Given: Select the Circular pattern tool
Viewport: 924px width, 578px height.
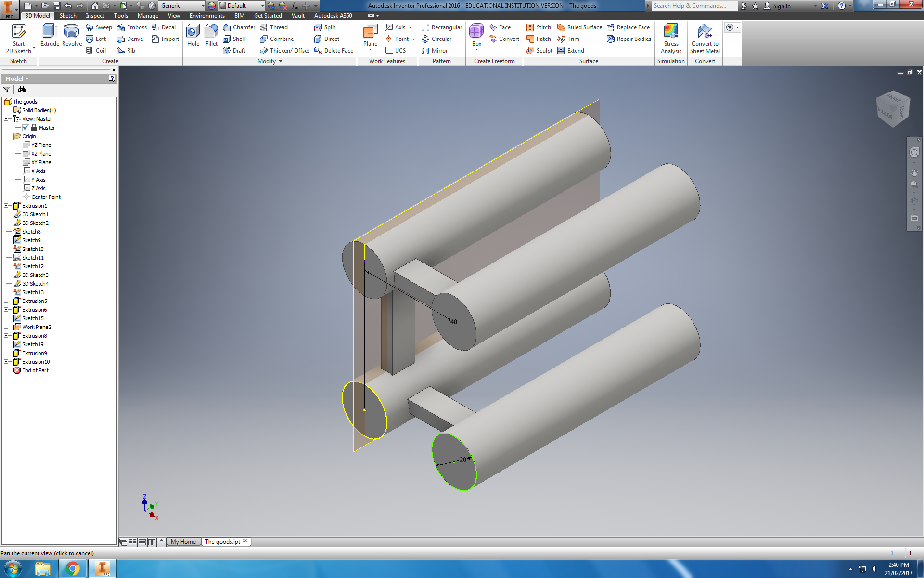Looking at the screenshot, I should pyautogui.click(x=436, y=39).
